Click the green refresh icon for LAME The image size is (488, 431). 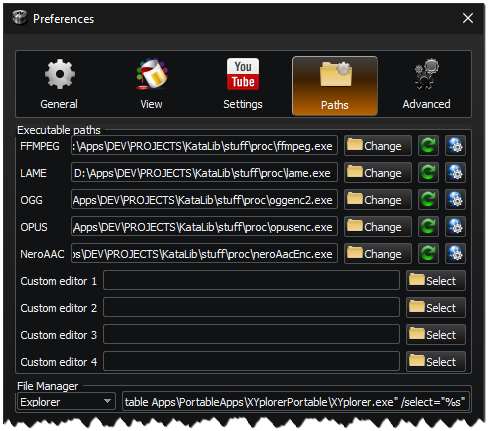coord(428,173)
